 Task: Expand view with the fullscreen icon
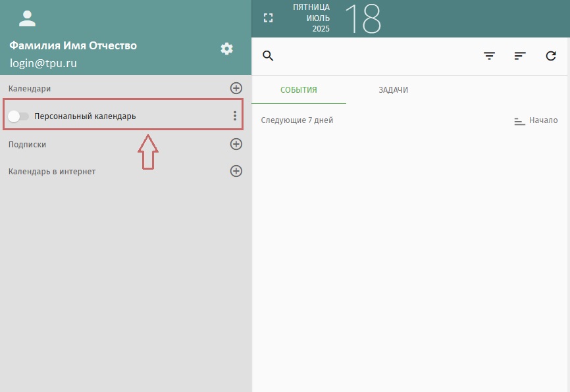[269, 18]
